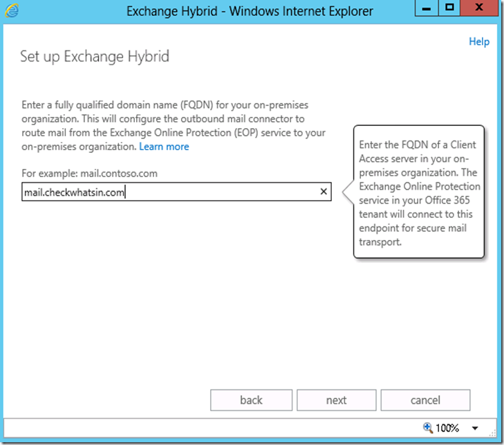Viewport: 504px width, 445px height.
Task: Click the window resize grip corner
Action: click(493, 433)
